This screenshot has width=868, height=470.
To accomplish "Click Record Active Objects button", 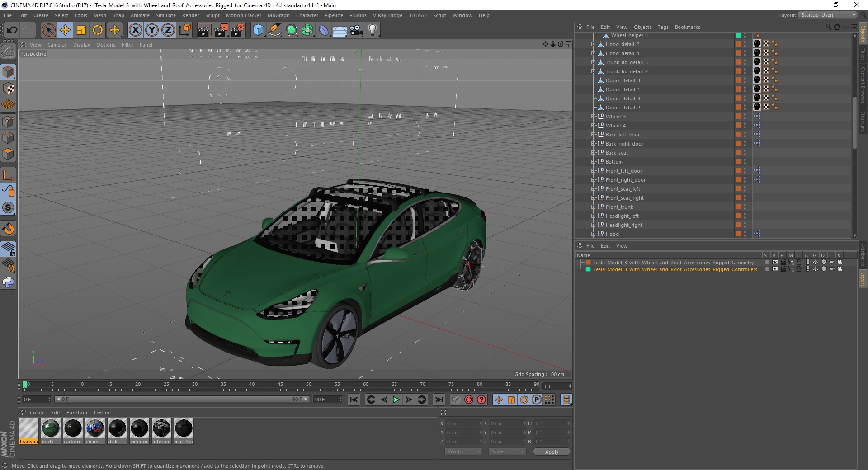I will (x=456, y=399).
